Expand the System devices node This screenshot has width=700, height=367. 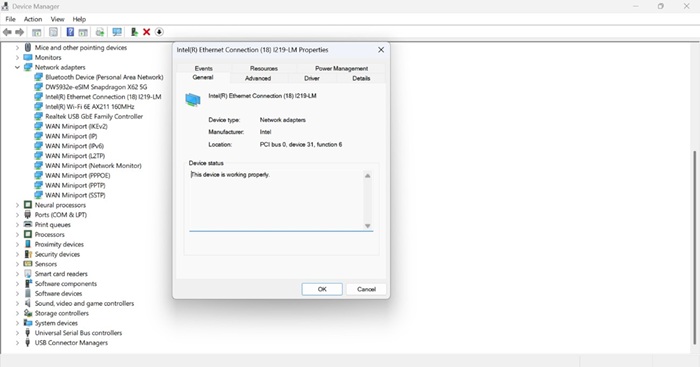point(17,323)
